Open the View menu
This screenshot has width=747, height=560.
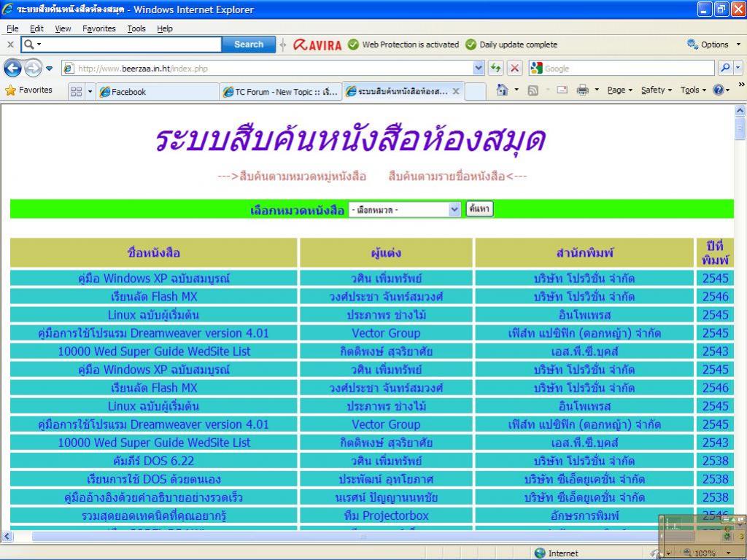(x=63, y=28)
